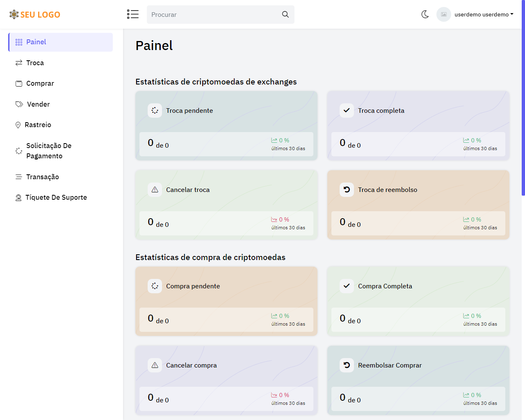Screen dimensions: 525x420
Task: Click the Transação list icon
Action: click(18, 177)
